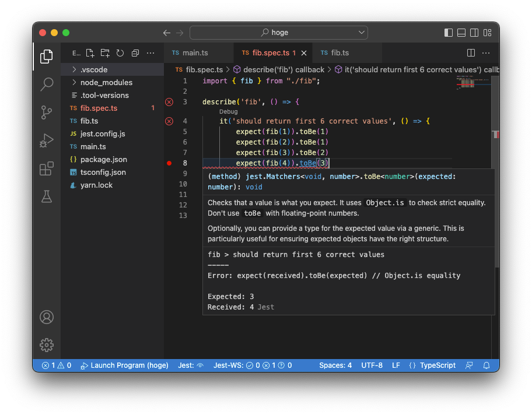The height and width of the screenshot is (415, 532).
Task: Click the Debug code lens link
Action: tap(228, 111)
